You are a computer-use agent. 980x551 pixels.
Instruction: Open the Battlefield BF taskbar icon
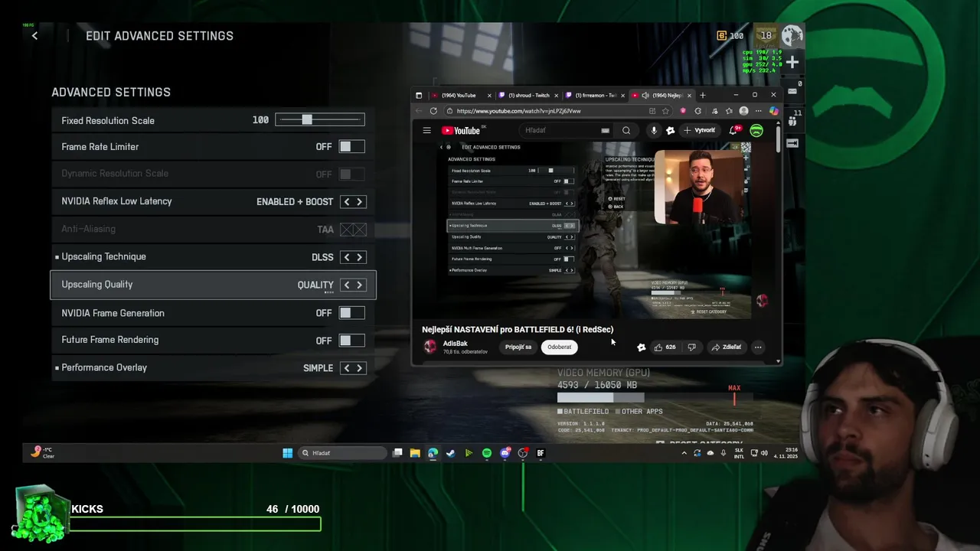(x=541, y=453)
